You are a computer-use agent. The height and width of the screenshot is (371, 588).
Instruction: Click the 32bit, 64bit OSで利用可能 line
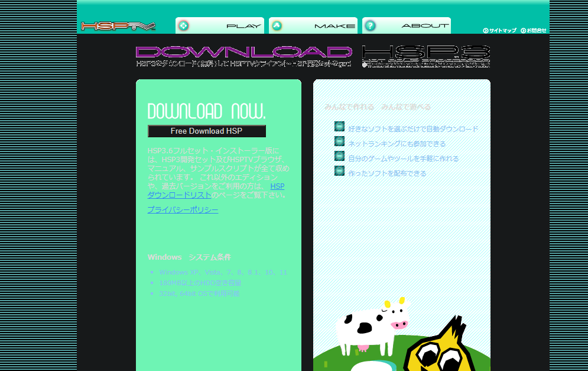199,293
